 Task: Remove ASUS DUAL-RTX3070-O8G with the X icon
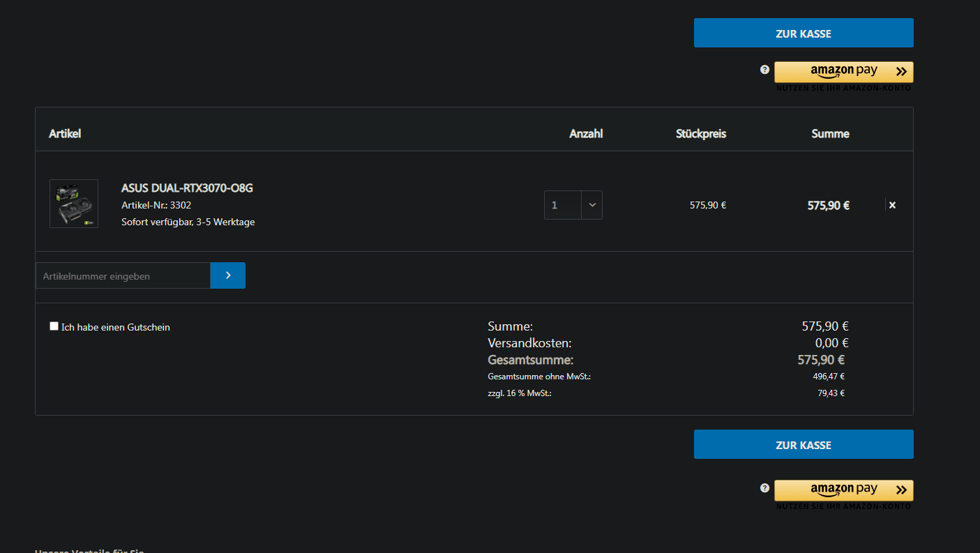pyautogui.click(x=892, y=205)
